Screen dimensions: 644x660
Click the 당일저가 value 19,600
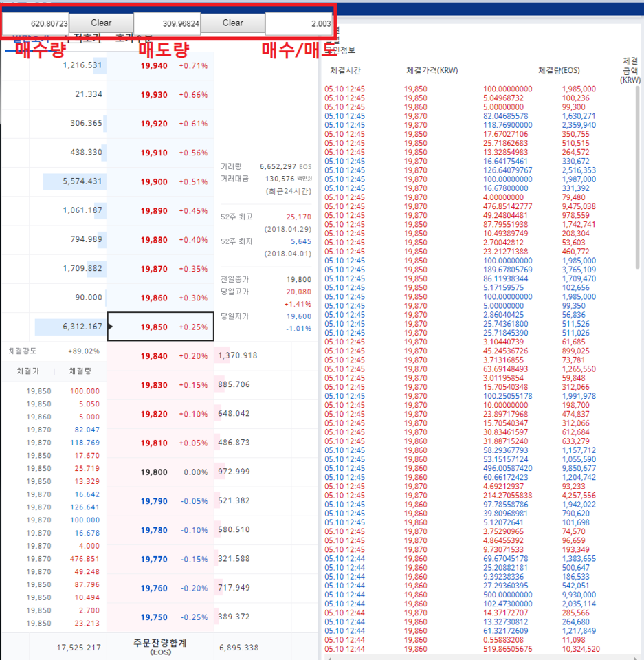click(x=299, y=316)
